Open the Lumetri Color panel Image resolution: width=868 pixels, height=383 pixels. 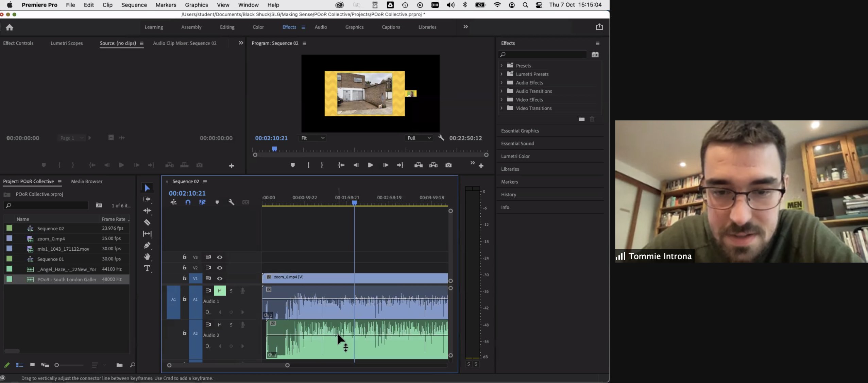tap(515, 156)
